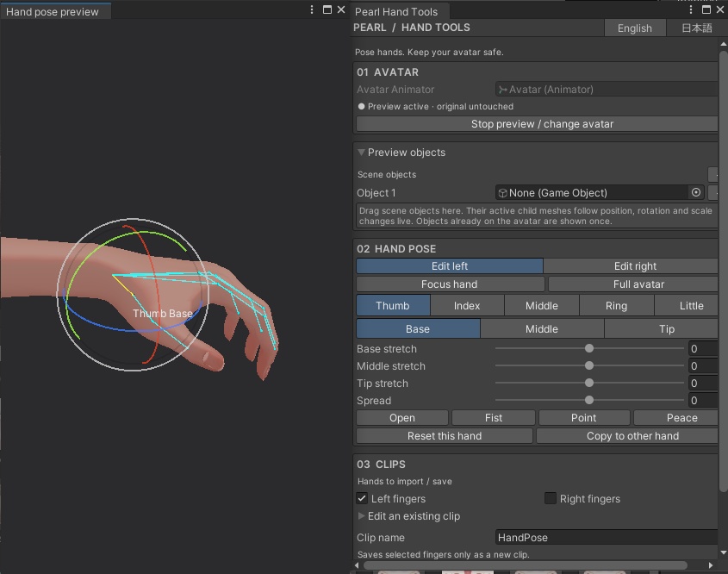Click the Tip stretch value field
This screenshot has height=574, width=728.
click(x=703, y=384)
